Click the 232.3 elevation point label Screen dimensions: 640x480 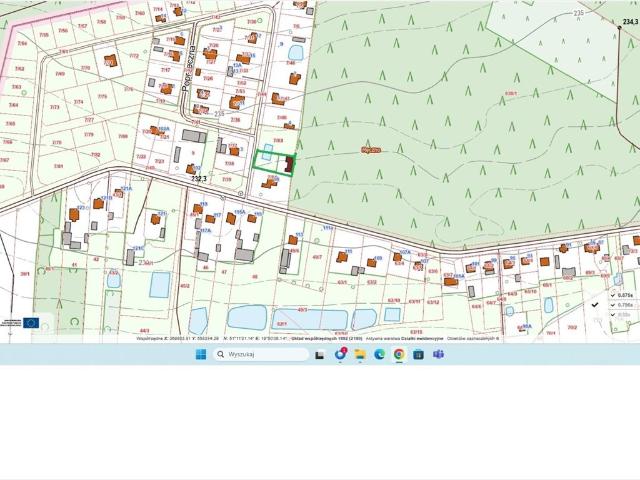click(x=198, y=178)
